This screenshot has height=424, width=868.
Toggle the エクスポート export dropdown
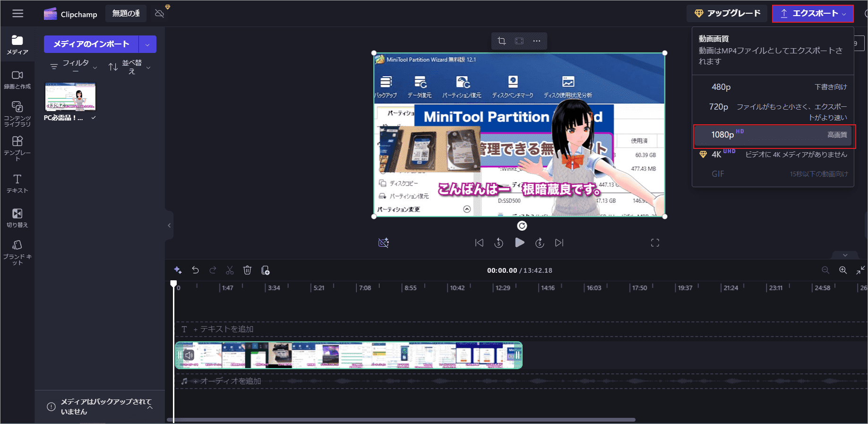[813, 14]
